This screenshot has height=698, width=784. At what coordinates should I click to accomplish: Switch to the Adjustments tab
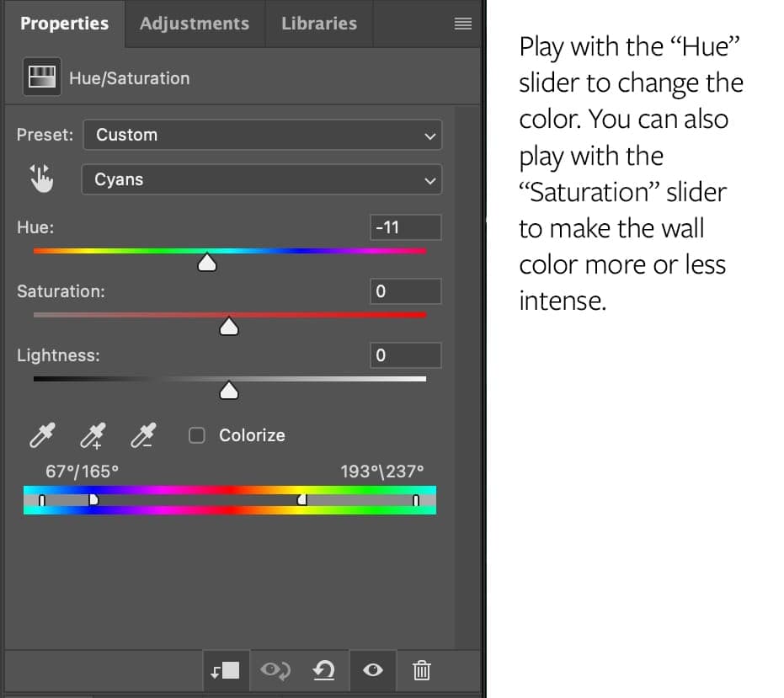tap(195, 24)
